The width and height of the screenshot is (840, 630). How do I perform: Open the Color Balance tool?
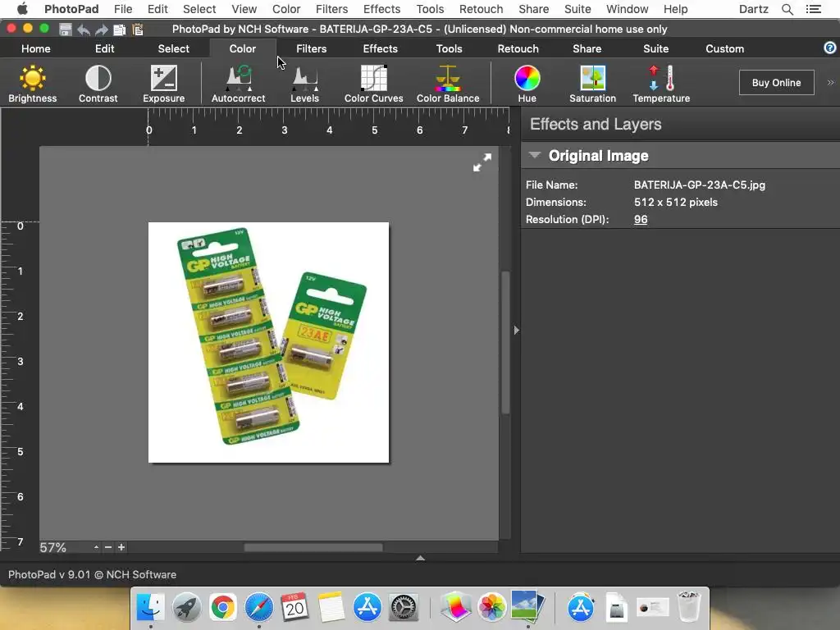pos(448,84)
